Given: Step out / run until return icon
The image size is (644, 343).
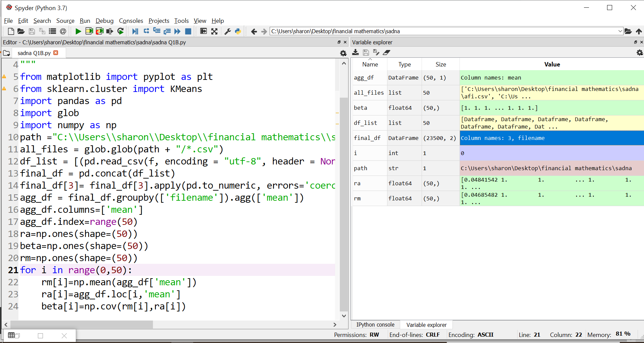Looking at the screenshot, I should 167,31.
